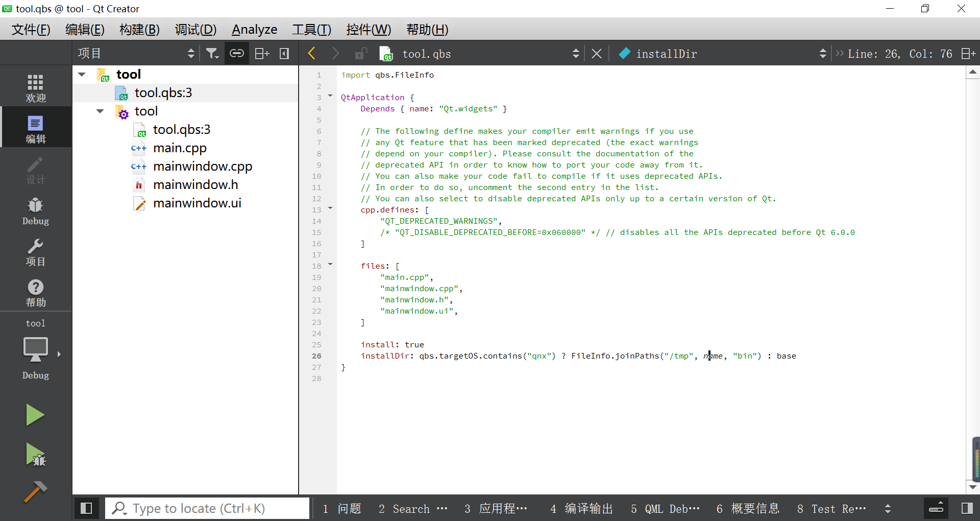Viewport: 980px width, 521px height.
Task: Go back in navigation history
Action: coord(312,54)
